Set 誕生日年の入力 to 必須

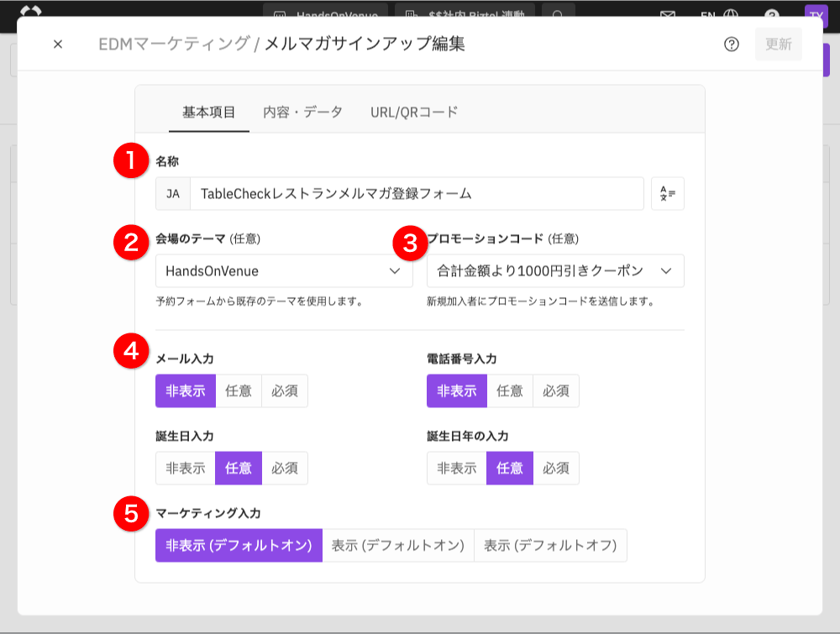(555, 468)
